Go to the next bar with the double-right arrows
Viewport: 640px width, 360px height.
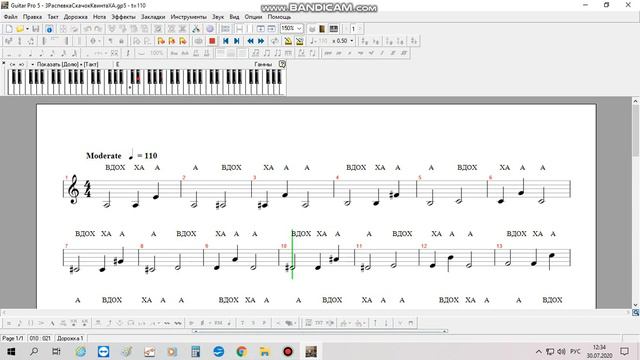[261, 41]
